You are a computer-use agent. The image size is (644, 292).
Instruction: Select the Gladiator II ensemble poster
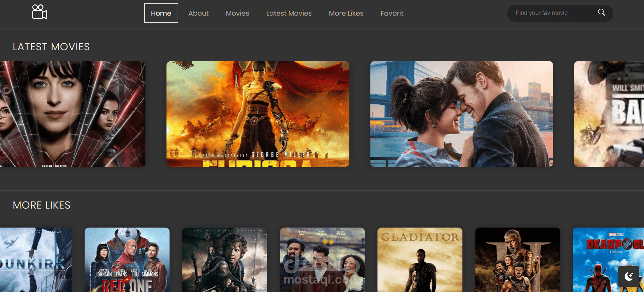(518, 260)
